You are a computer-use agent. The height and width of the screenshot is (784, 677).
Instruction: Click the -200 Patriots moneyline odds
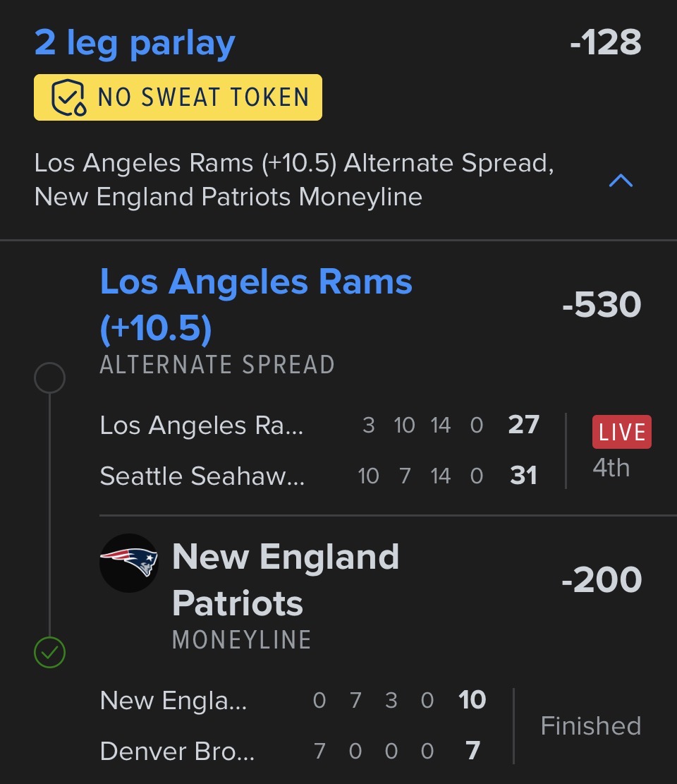pos(601,580)
